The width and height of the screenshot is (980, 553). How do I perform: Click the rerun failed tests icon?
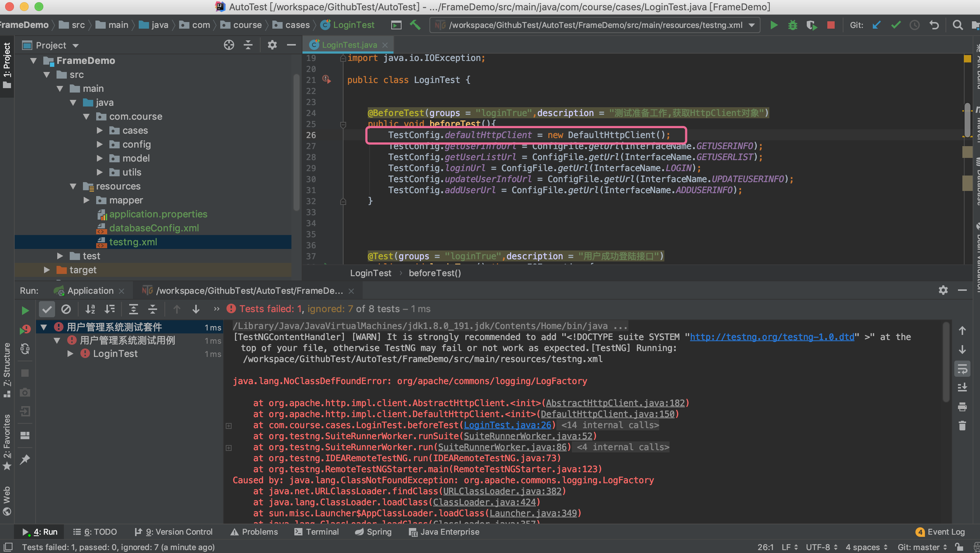(25, 330)
